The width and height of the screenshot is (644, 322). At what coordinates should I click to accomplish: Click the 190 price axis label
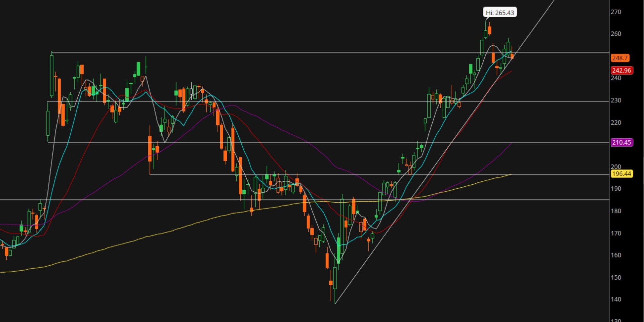[x=616, y=189]
